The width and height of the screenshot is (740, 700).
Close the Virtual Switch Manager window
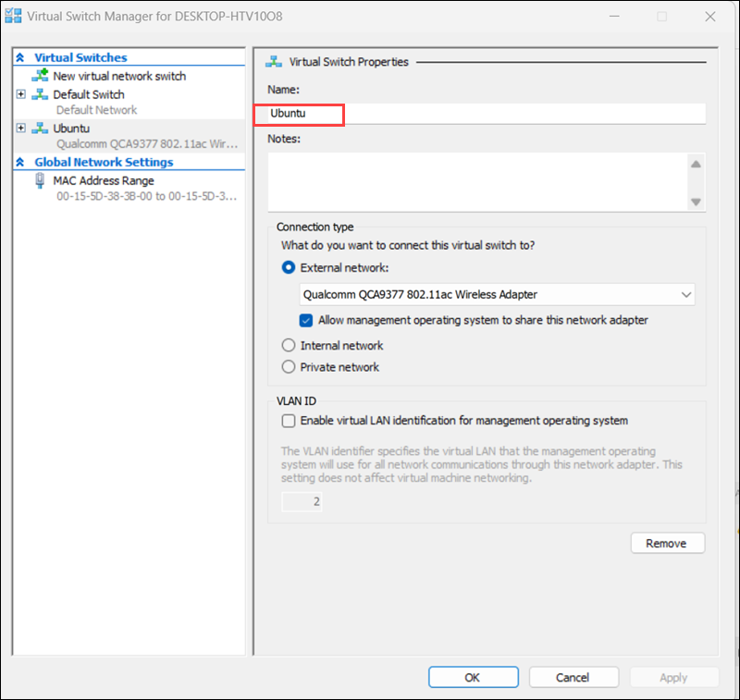click(x=710, y=17)
